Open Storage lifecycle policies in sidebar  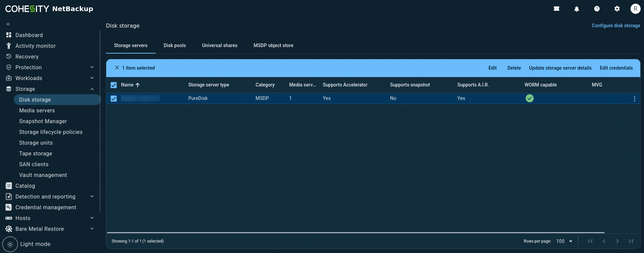(x=51, y=132)
